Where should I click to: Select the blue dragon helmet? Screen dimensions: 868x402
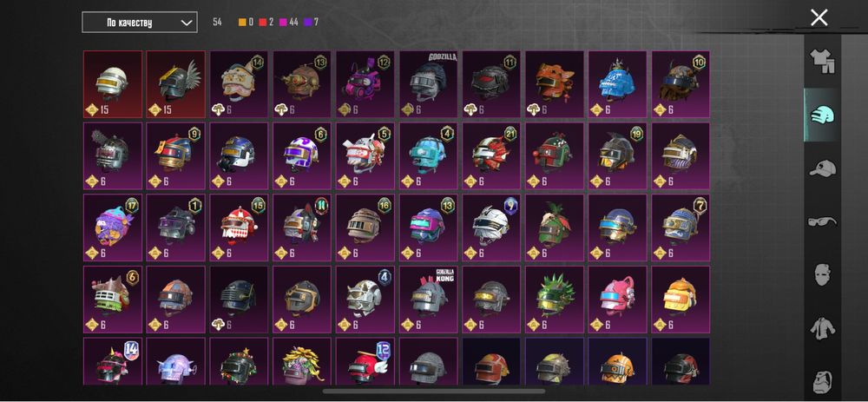[x=617, y=84]
